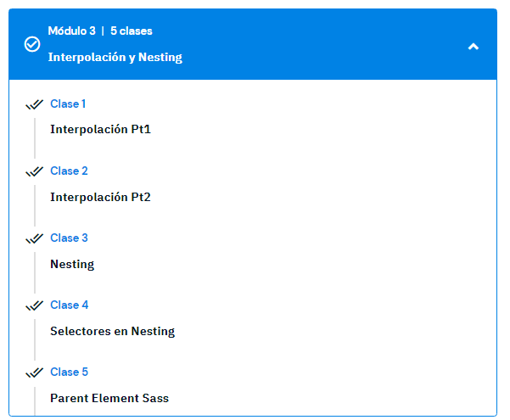
Task: Click the Interpolación y Nesting module title
Action: point(115,58)
